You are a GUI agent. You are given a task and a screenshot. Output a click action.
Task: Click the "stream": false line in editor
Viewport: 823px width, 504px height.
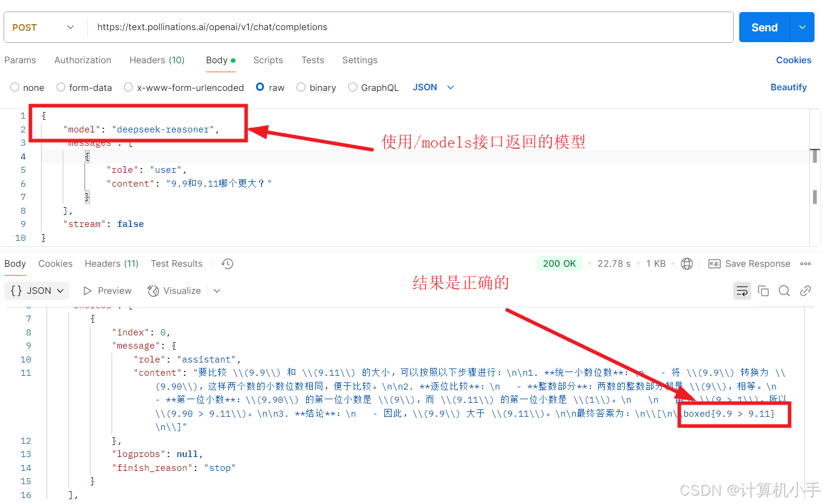click(104, 224)
